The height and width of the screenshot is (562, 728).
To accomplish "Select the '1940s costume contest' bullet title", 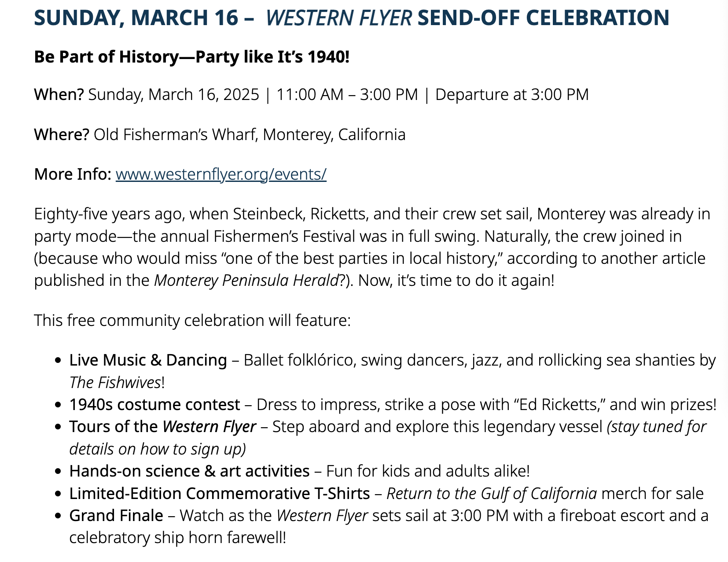I will (x=154, y=404).
